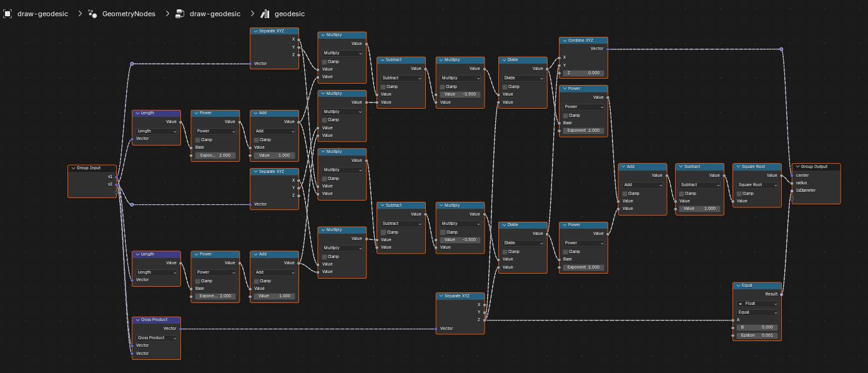The image size is (868, 373).
Task: Click the v1 output socket on Group Input
Action: point(116,176)
